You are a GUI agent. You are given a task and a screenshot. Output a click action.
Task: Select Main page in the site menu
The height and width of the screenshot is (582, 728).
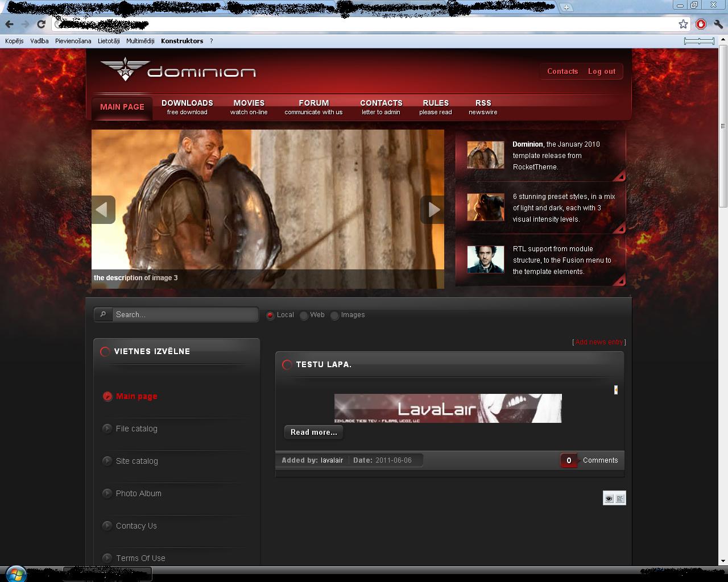pos(136,397)
